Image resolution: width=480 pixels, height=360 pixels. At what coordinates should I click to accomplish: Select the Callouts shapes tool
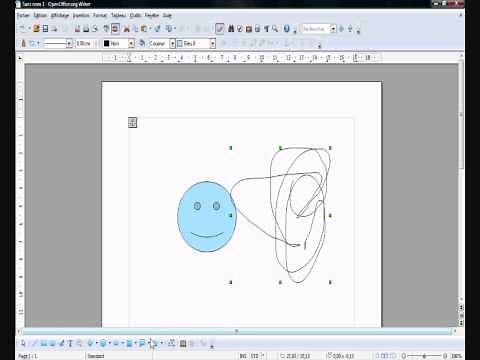point(142,343)
